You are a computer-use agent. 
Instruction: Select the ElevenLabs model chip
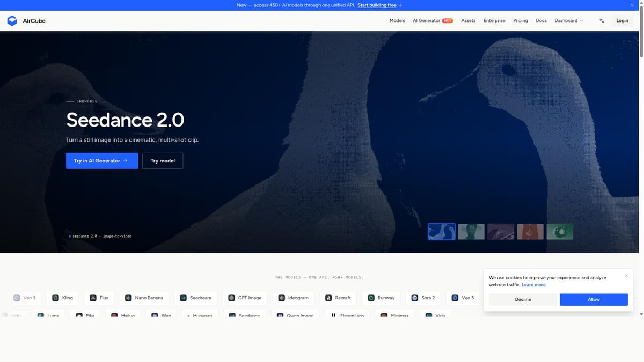348,314
